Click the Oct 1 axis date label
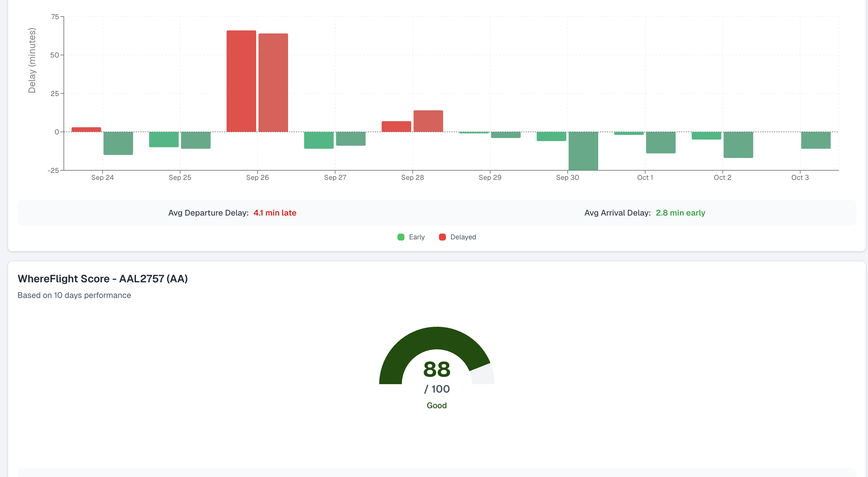This screenshot has width=868, height=477. tap(645, 178)
